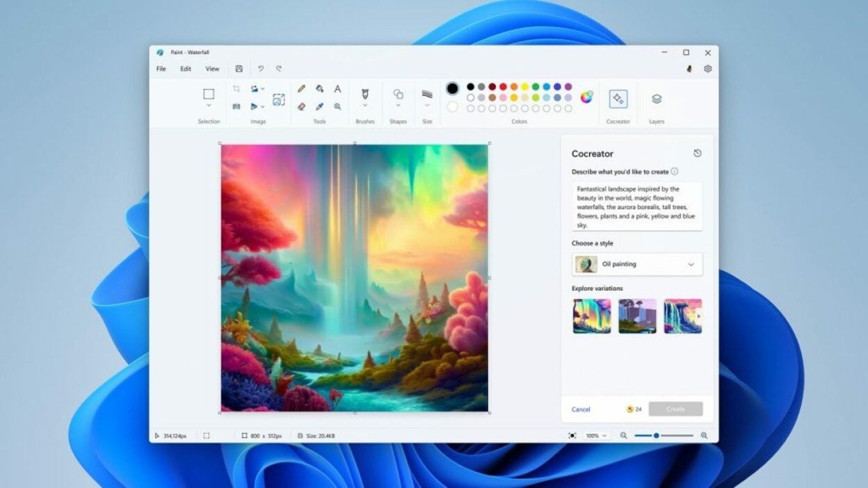The image size is (868, 488).
Task: Expand the Shapes dropdown
Action: [x=398, y=106]
